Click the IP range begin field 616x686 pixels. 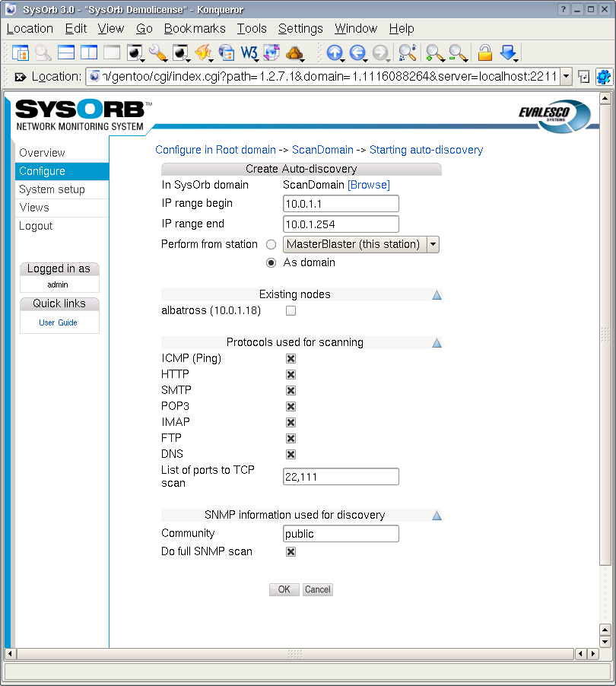coord(341,204)
